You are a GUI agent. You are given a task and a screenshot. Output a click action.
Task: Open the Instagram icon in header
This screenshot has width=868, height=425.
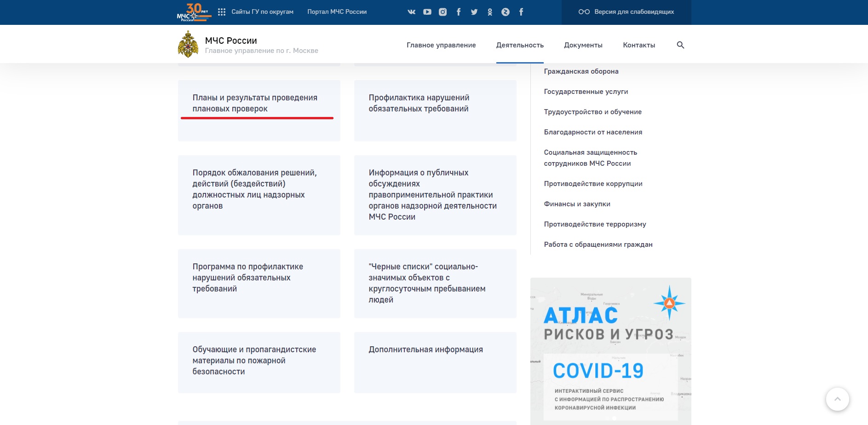pyautogui.click(x=443, y=12)
